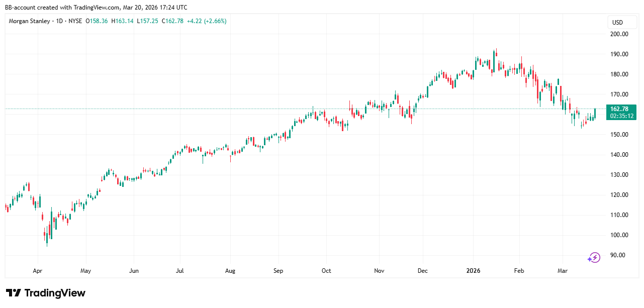
Task: Click the 2026 label on time axis
Action: tap(473, 271)
